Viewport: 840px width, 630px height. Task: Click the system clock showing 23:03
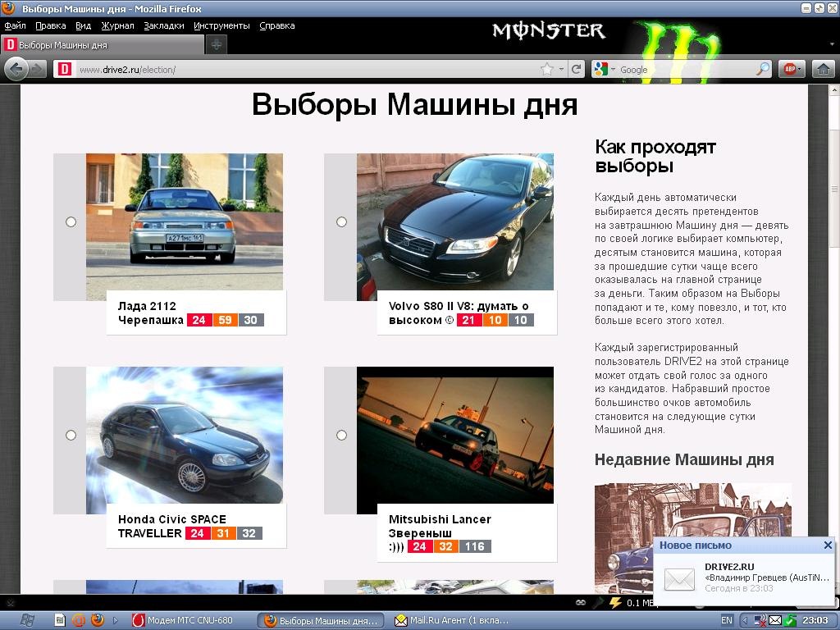815,620
